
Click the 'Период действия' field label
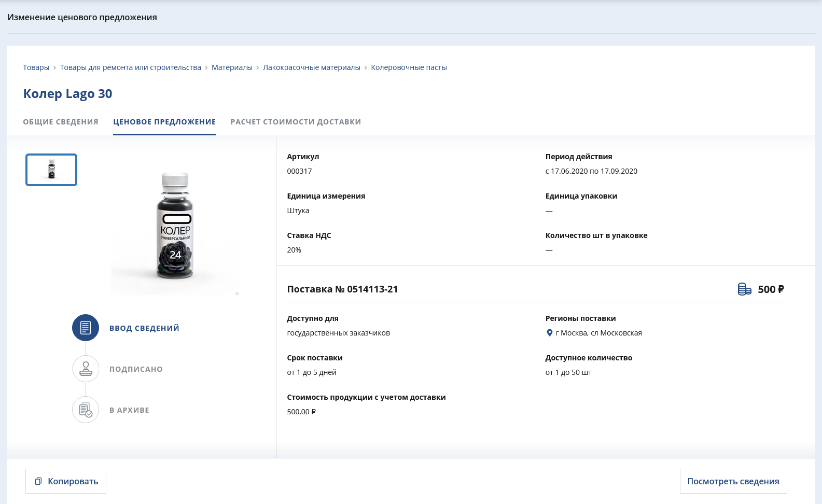click(x=579, y=157)
